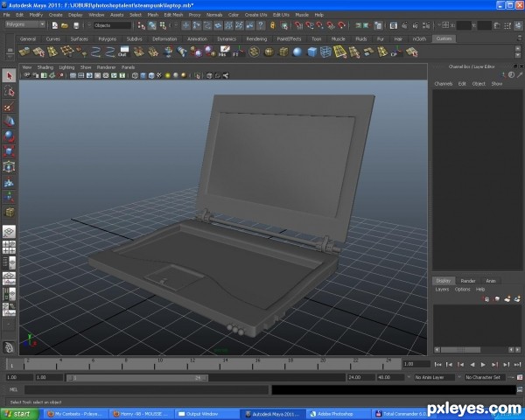Select by hierarchy mode icon
The height and width of the screenshot is (420, 525).
142,25
